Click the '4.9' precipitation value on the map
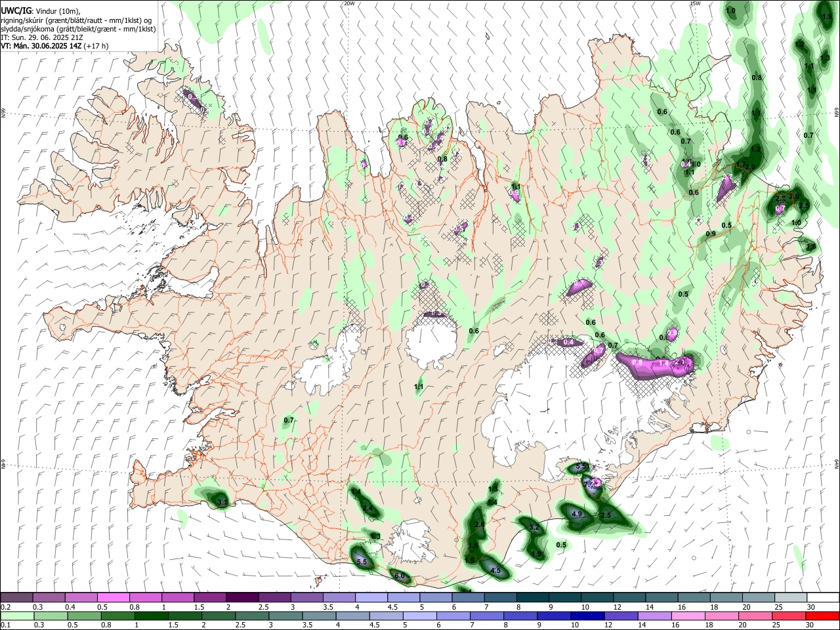Screen dimensions: 840x630 click(x=577, y=514)
